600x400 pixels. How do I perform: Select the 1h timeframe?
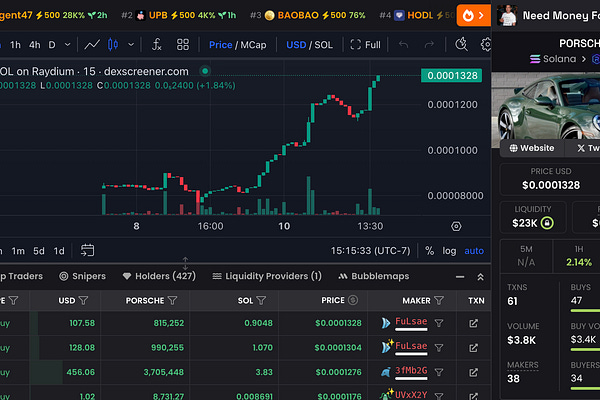tap(15, 45)
